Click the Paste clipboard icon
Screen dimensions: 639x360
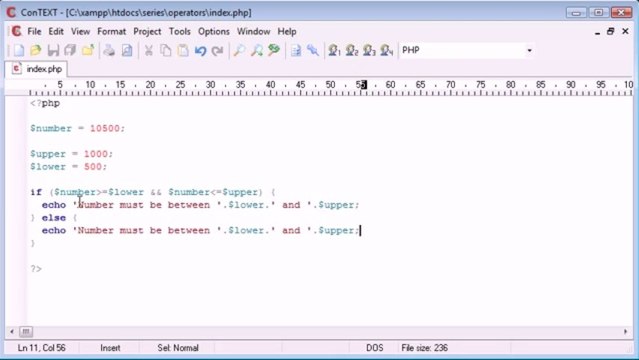point(183,51)
